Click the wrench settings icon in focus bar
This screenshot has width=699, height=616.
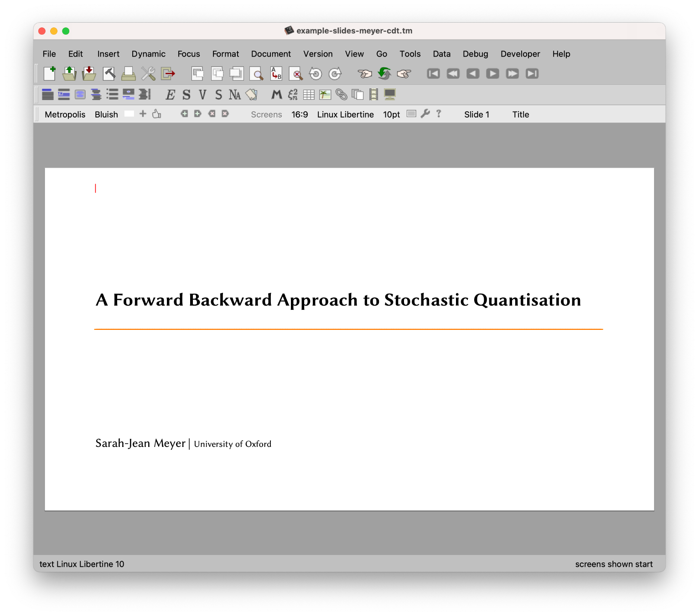425,113
